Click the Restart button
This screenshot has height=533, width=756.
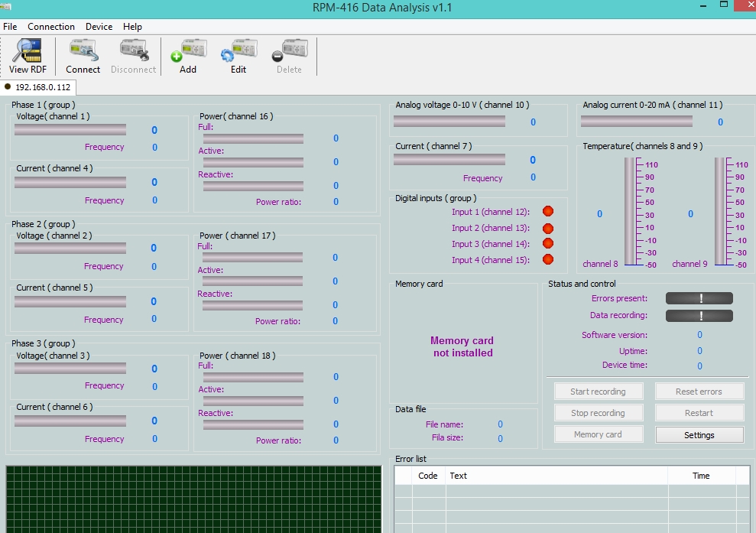(x=699, y=413)
